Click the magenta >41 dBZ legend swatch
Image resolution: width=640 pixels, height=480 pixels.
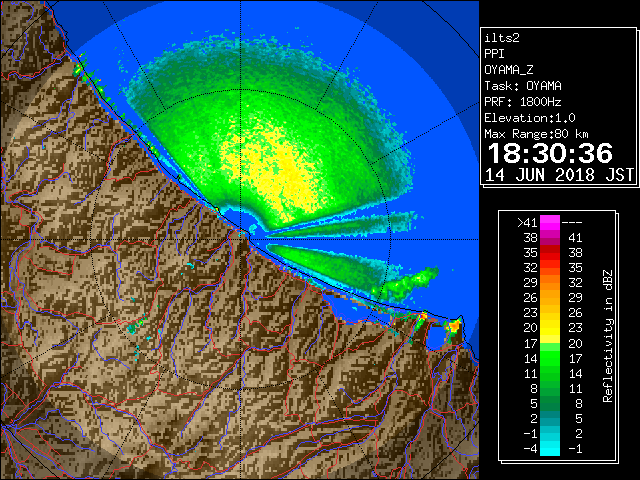550,222
